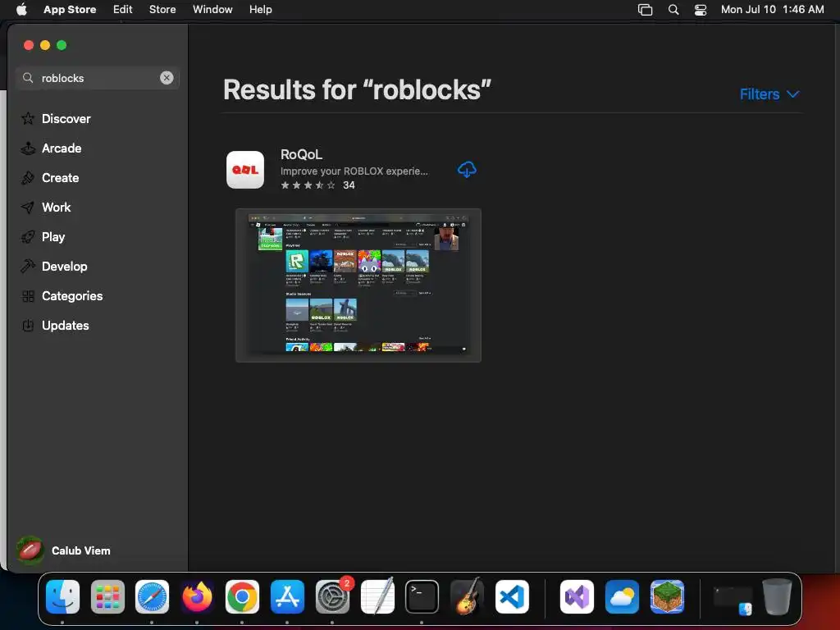Open Stage Manager windows icon in menu bar
Viewport: 840px width, 630px height.
(645, 10)
